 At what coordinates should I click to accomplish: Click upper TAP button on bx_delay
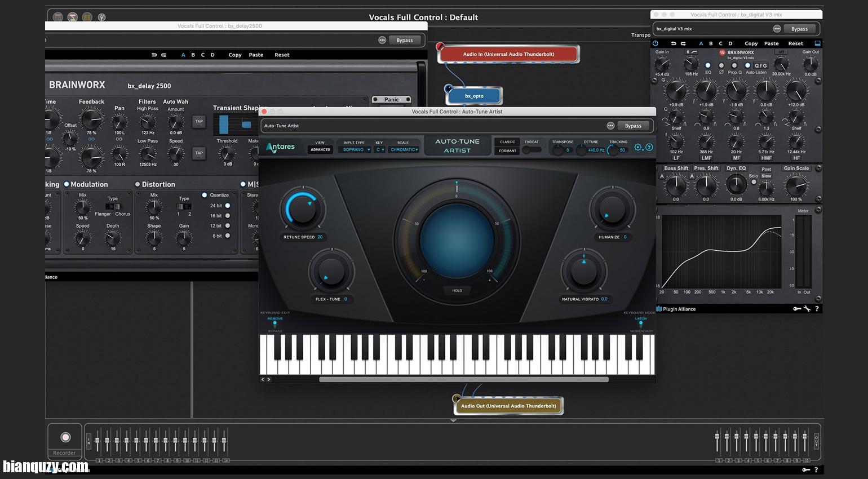click(x=199, y=122)
